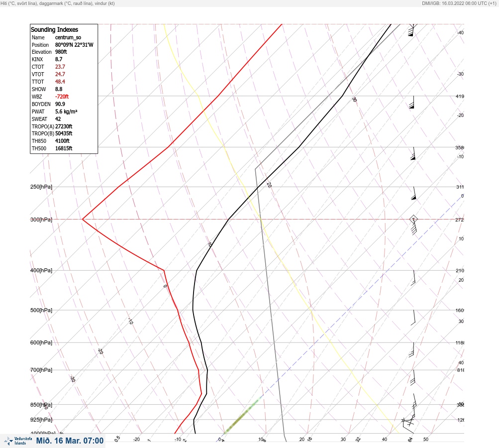
Task: Click the DMI/IGB model run header text
Action: click(x=459, y=3)
